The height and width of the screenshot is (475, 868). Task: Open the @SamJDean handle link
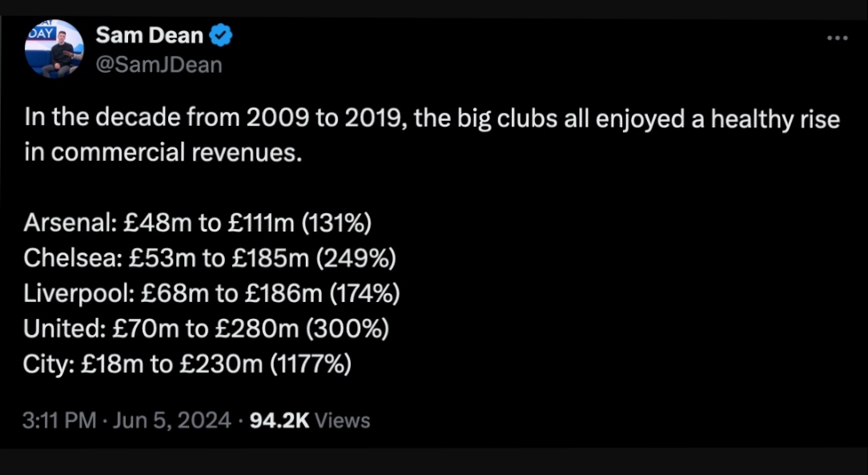coord(159,65)
